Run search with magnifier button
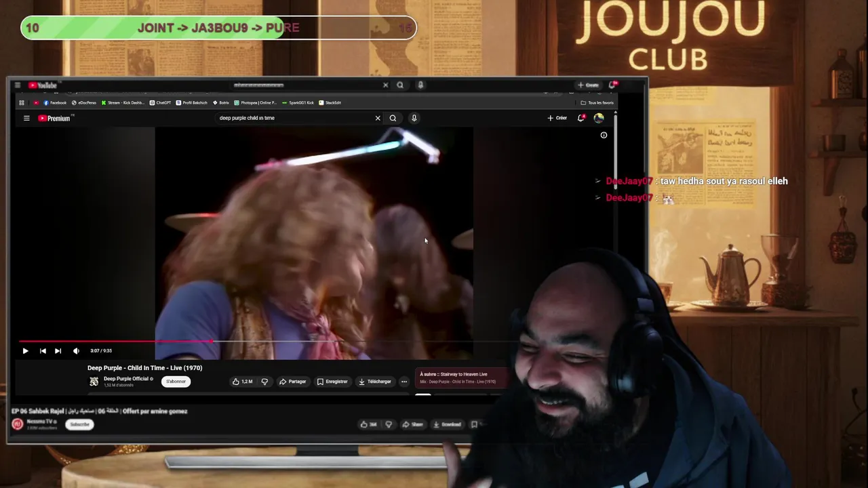 point(393,118)
